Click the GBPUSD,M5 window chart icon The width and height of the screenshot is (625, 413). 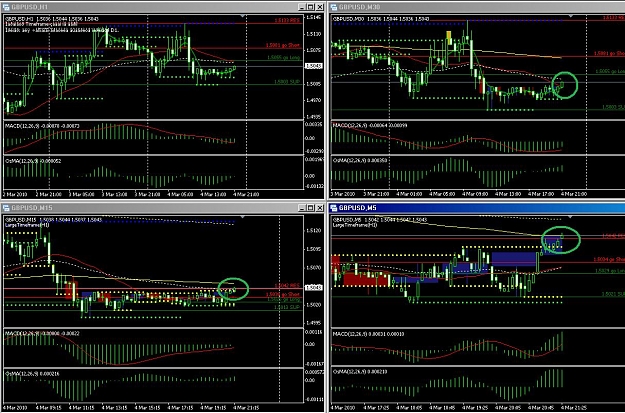coord(334,208)
